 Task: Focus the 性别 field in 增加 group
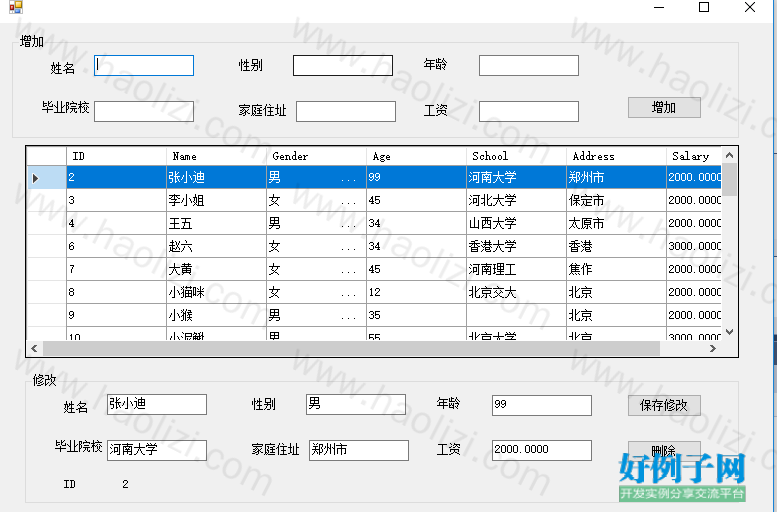click(343, 65)
